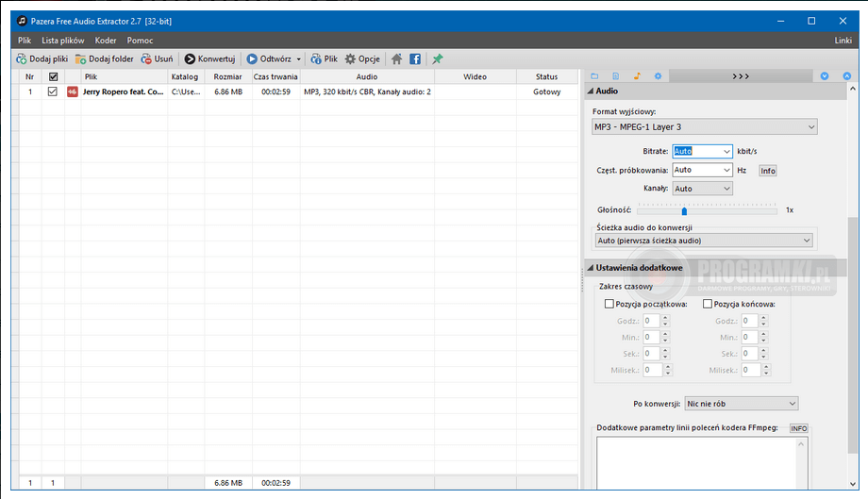Click the Dodaj pliki toolbar button
Image resolution: width=868 pixels, height=499 pixels.
(42, 58)
